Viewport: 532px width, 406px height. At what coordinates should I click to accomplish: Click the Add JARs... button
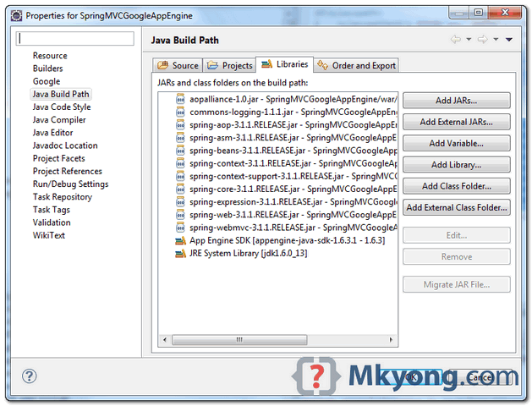(x=457, y=101)
